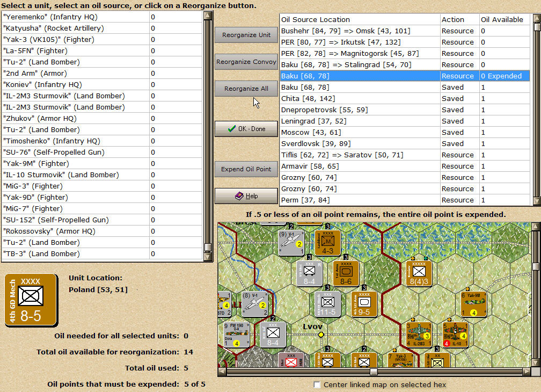This screenshot has height=392, width=541.
Task: Select "Timoshenko" (Infantry HQ) row
Action: click(102, 141)
